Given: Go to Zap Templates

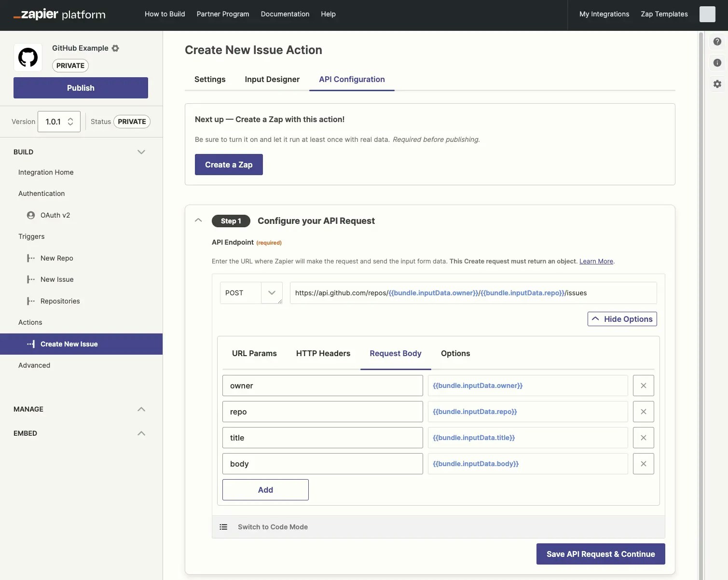Looking at the screenshot, I should 664,14.
